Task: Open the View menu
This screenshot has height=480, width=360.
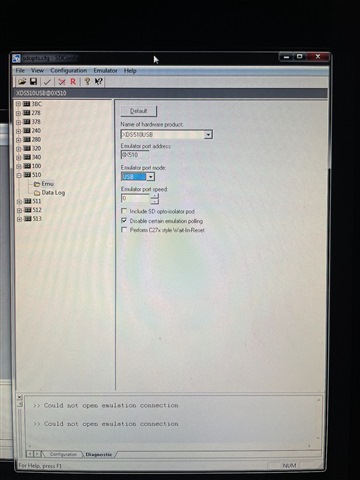Action: pos(37,71)
